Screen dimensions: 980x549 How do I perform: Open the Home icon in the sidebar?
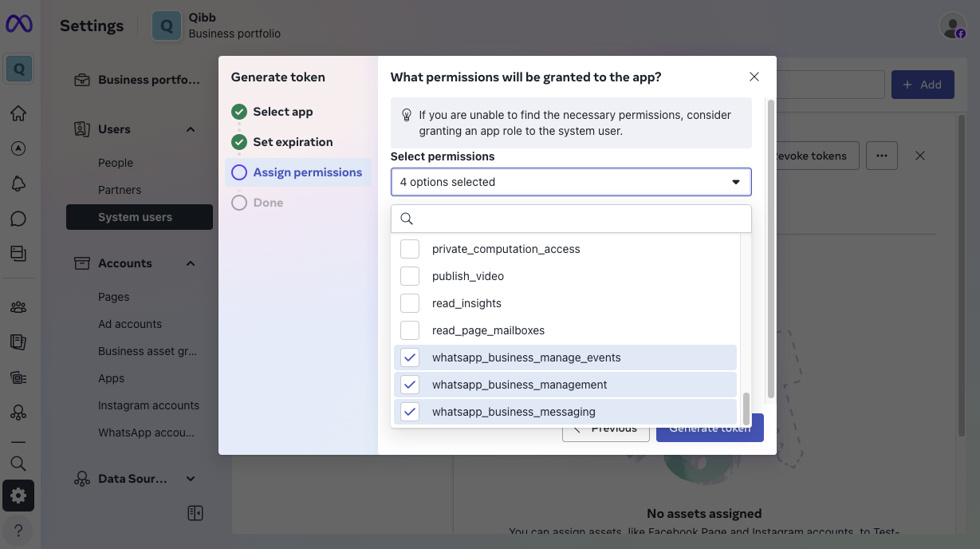point(18,113)
